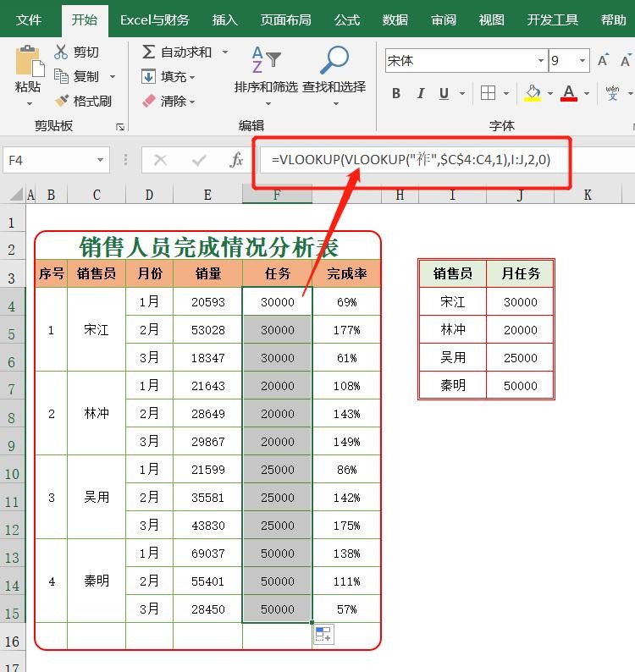Click the Increase Font Size icon
This screenshot has width=635, height=672.
pos(603,61)
